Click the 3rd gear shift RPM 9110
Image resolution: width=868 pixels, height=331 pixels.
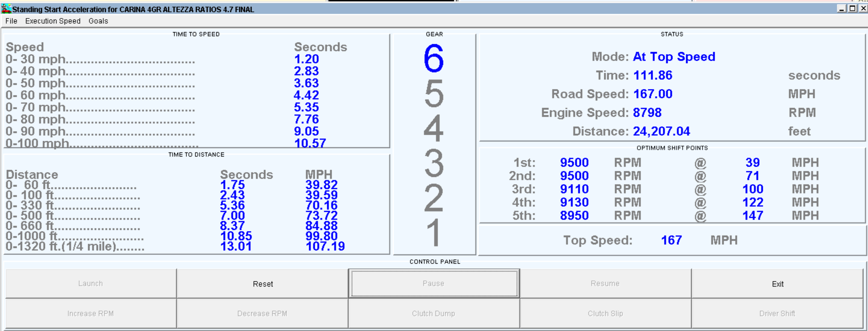coord(575,189)
